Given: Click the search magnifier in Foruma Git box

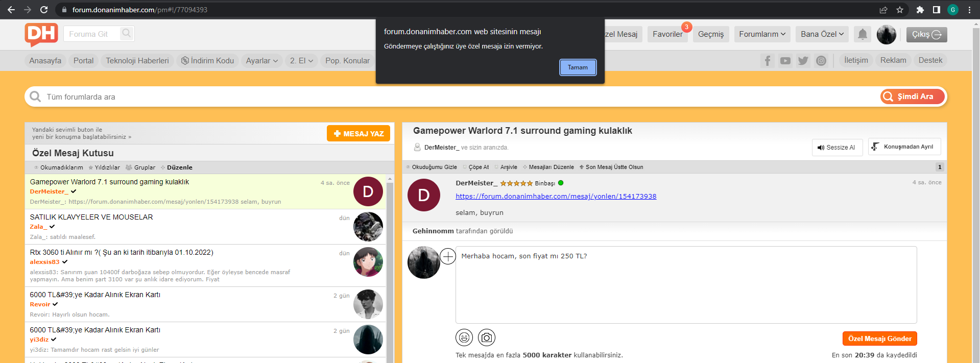Looking at the screenshot, I should 126,34.
